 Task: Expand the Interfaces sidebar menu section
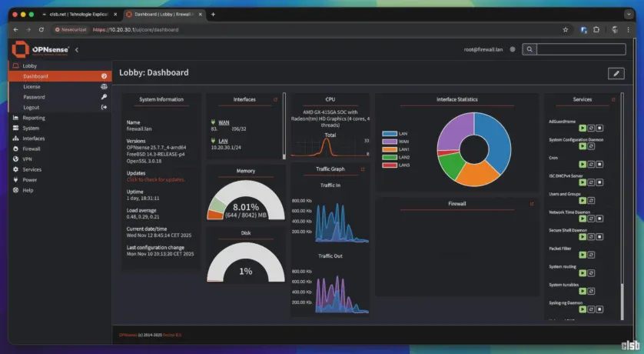coord(60,139)
